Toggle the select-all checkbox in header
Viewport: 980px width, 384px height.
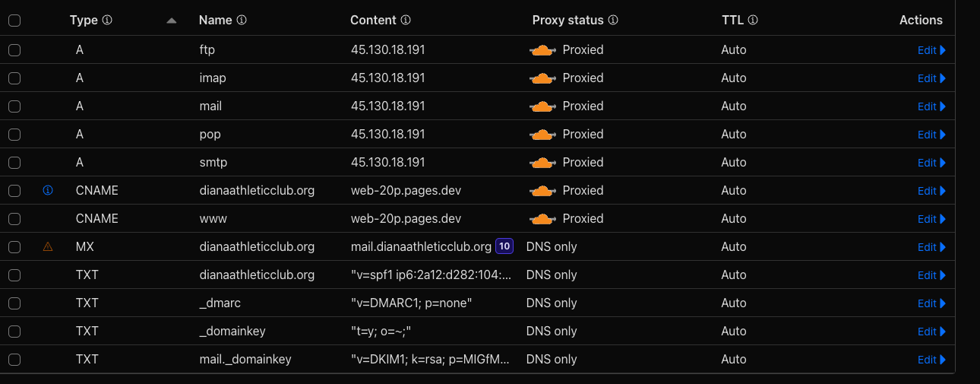pos(14,21)
